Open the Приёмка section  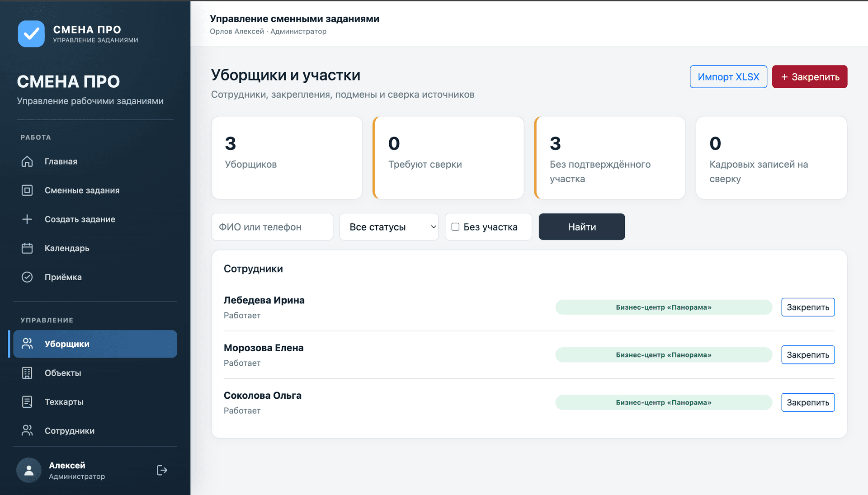pos(95,277)
